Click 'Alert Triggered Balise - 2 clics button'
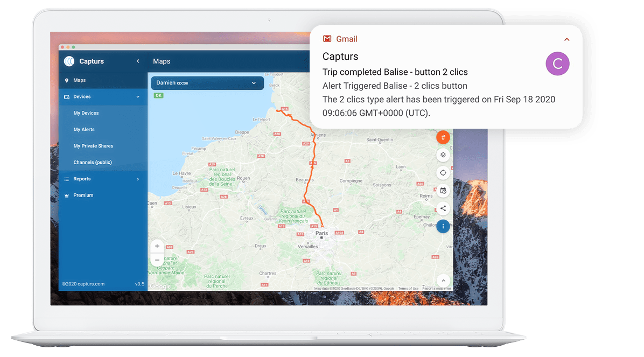Viewport: 644px width, 357px height. point(395,86)
